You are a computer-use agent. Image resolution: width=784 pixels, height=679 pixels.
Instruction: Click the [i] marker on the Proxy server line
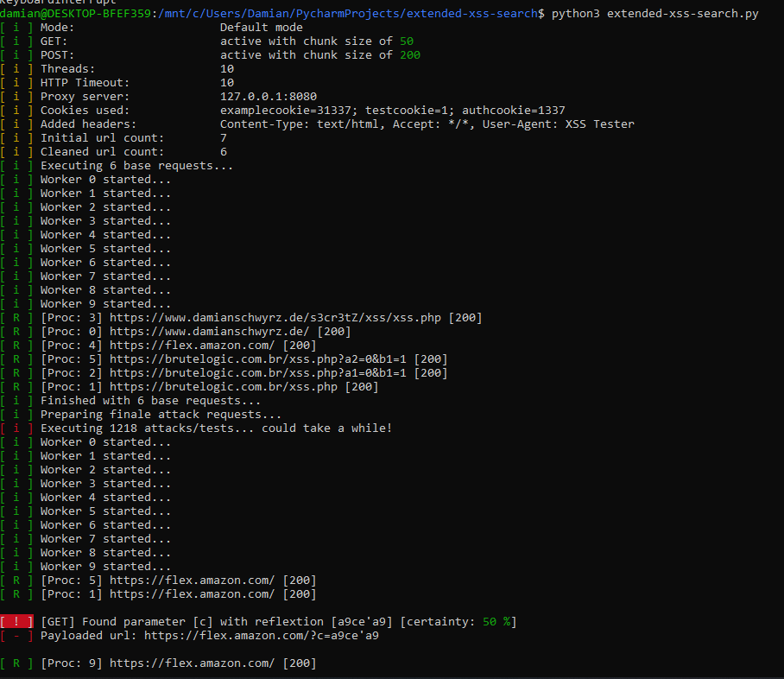[x=16, y=96]
